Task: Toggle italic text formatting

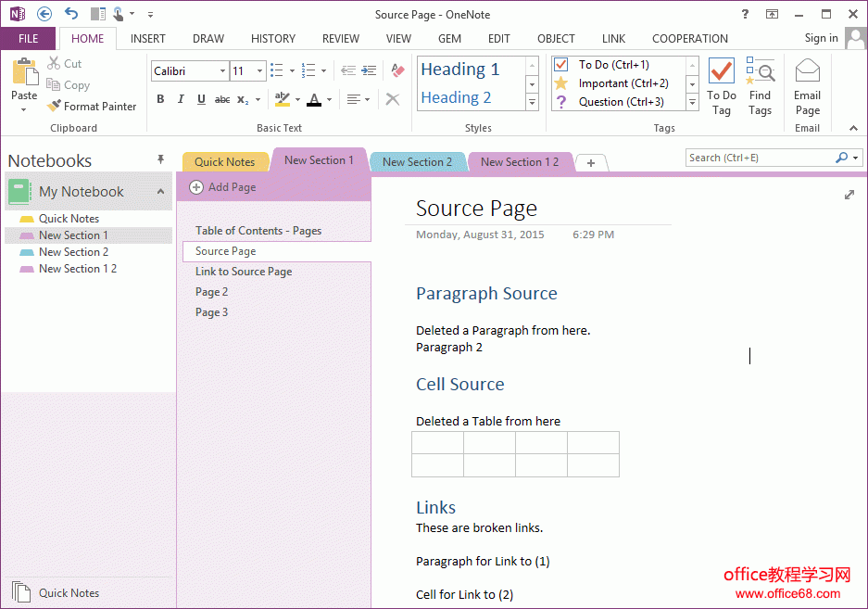Action: [x=181, y=99]
